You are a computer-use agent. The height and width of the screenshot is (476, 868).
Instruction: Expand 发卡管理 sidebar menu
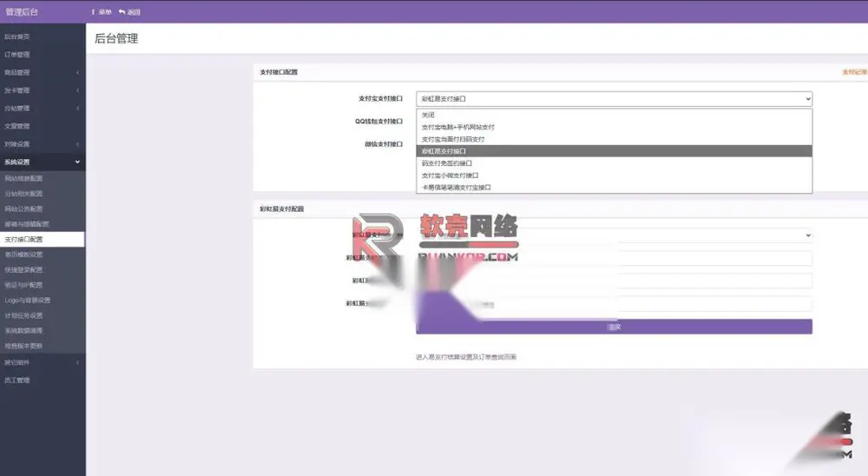(x=43, y=90)
